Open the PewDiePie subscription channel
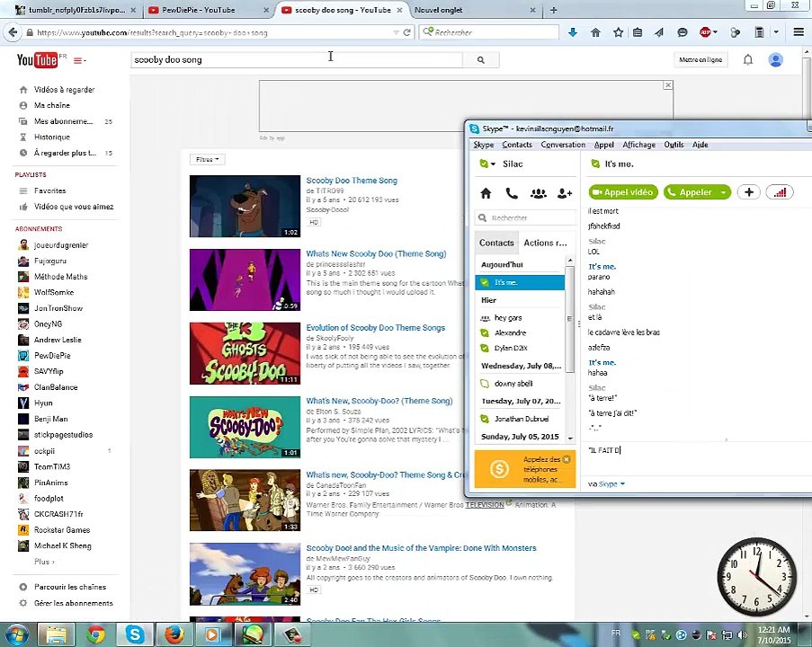Viewport: 812px width, 647px height. [x=52, y=356]
